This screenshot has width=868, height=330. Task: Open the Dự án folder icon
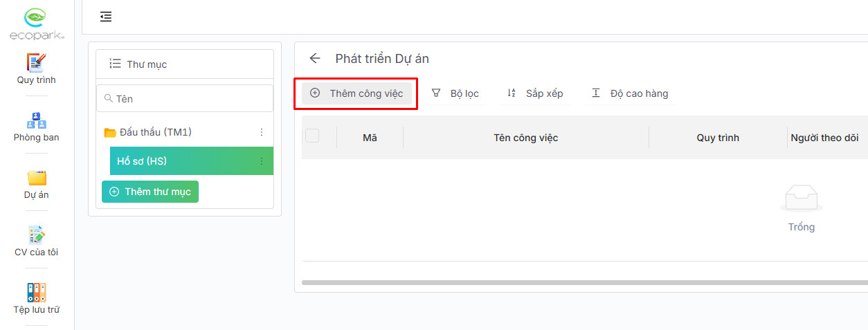[x=37, y=178]
